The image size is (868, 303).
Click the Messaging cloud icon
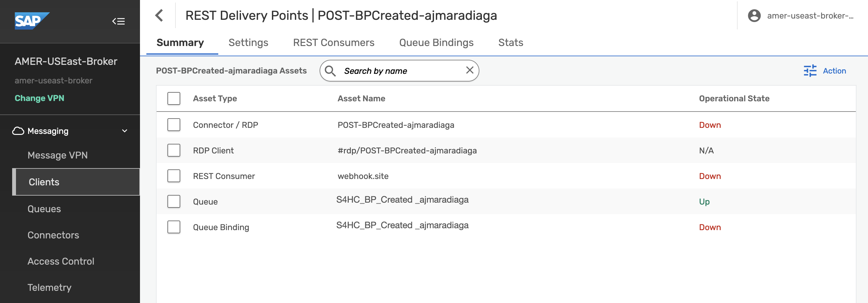(x=18, y=131)
